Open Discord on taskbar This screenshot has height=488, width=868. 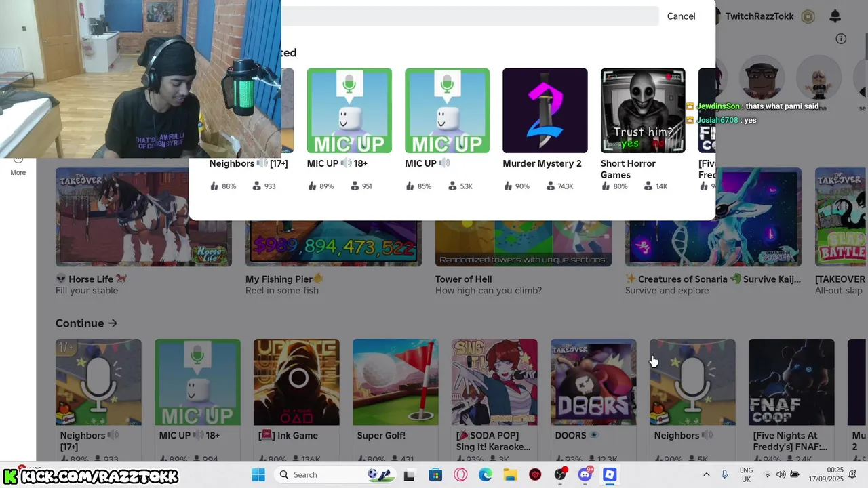coord(585,474)
